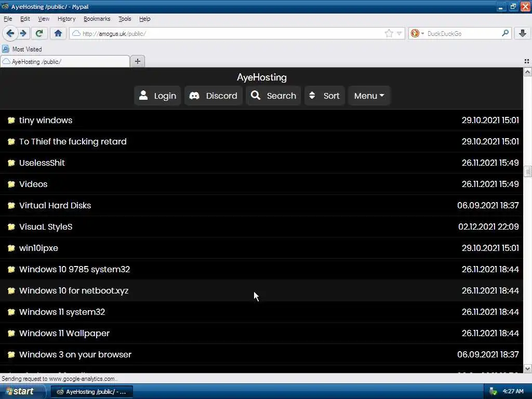Bookmark this page with the star icon
Image resolution: width=532 pixels, height=399 pixels.
coord(389,33)
